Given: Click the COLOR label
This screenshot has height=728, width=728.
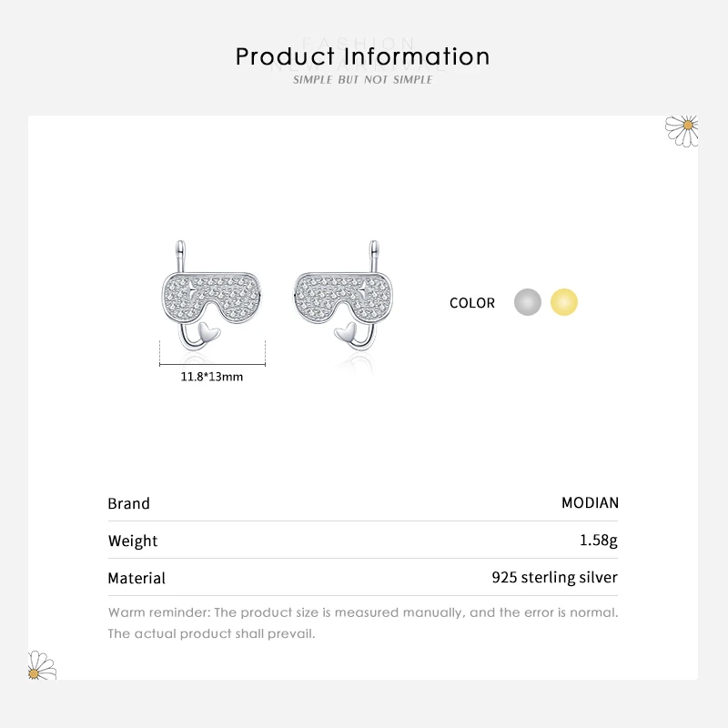Looking at the screenshot, I should click(x=472, y=303).
